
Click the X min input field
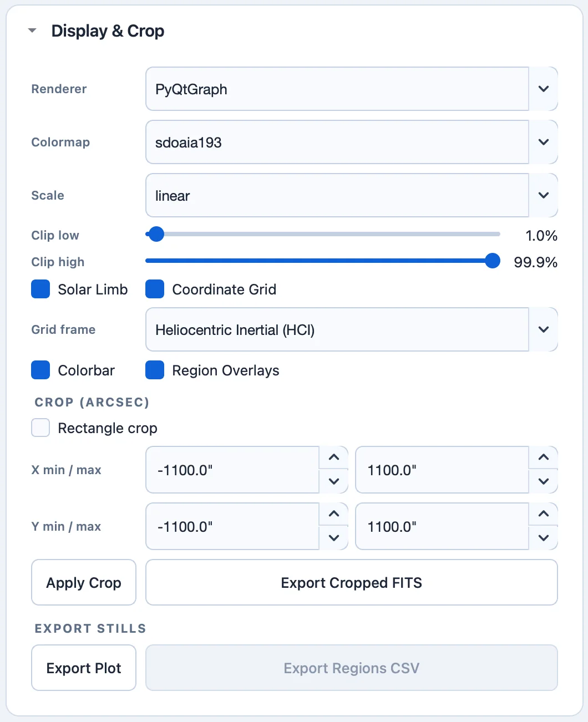pyautogui.click(x=232, y=470)
